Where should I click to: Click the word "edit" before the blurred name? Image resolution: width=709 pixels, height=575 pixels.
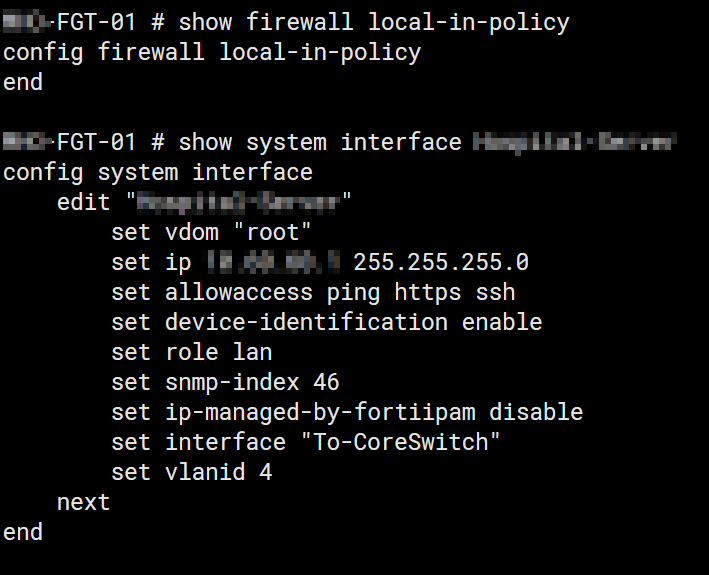click(x=83, y=202)
